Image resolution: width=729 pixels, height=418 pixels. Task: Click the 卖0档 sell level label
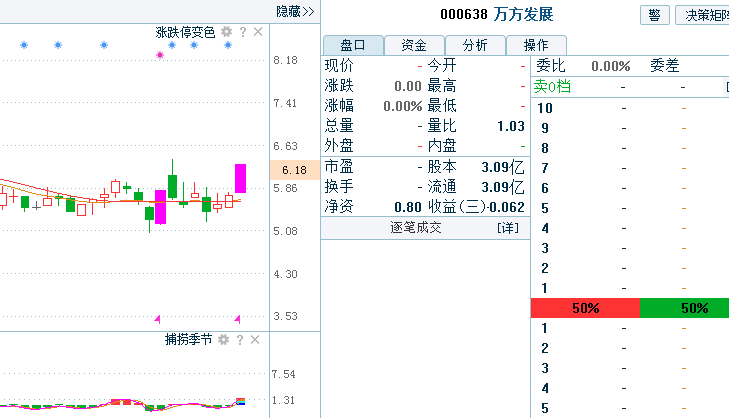[552, 87]
